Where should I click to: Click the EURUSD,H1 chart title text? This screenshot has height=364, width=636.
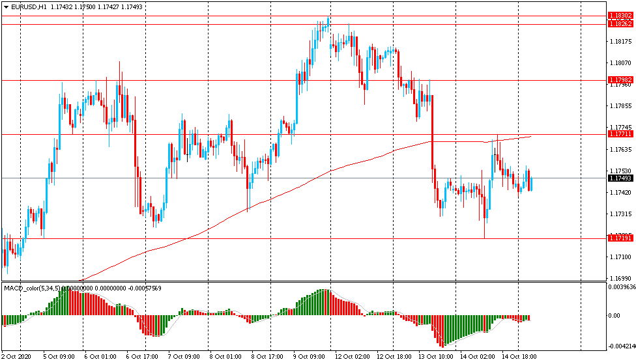click(27, 7)
